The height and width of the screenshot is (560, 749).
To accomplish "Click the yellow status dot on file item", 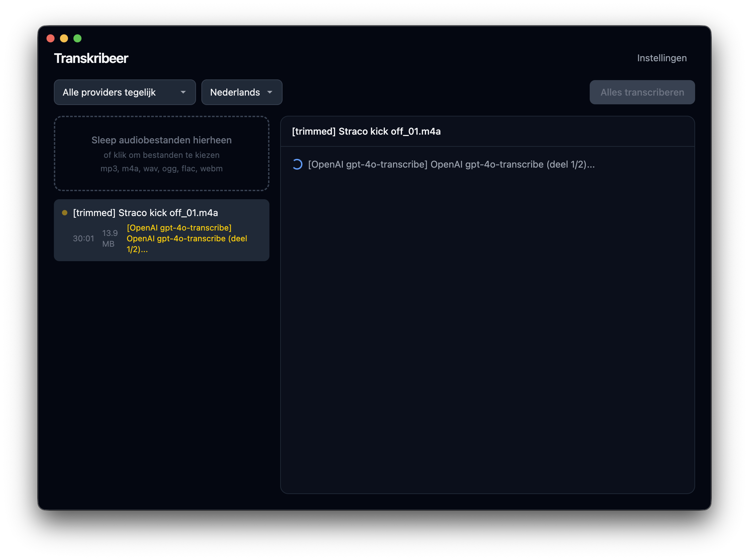I will tap(65, 213).
